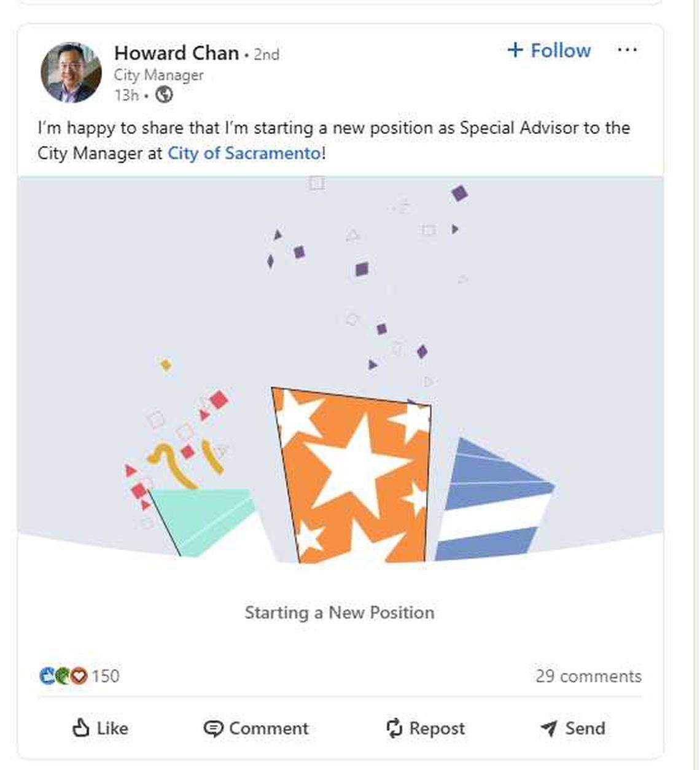Open the 150 reactions list

pos(104,677)
